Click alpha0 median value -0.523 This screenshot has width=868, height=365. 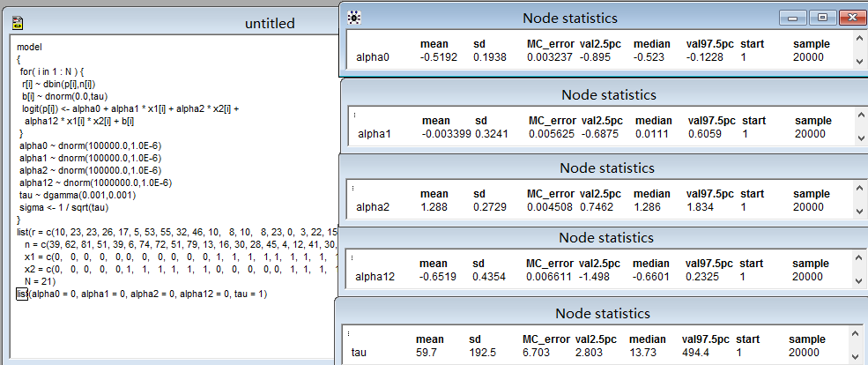[649, 57]
